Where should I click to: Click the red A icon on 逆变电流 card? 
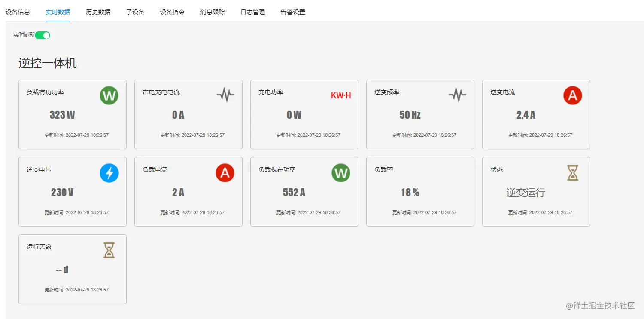pos(573,95)
